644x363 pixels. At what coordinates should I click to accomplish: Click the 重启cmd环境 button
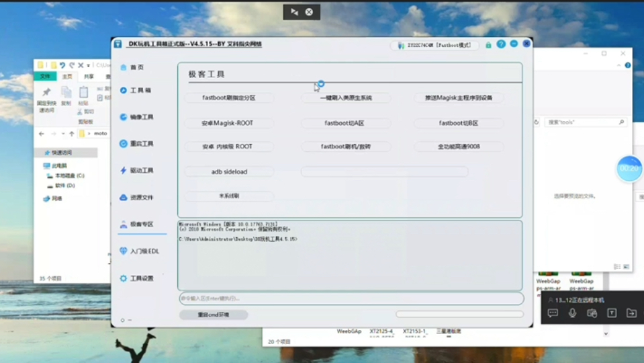tap(214, 315)
